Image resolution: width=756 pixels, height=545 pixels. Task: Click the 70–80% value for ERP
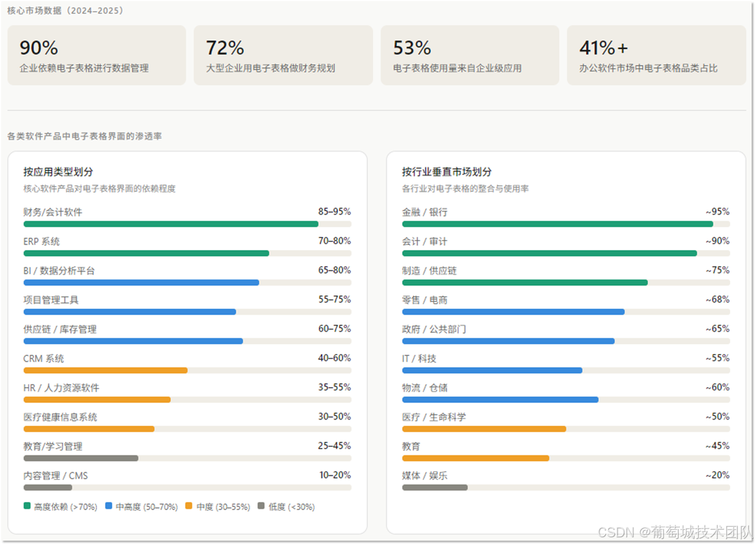pyautogui.click(x=335, y=241)
